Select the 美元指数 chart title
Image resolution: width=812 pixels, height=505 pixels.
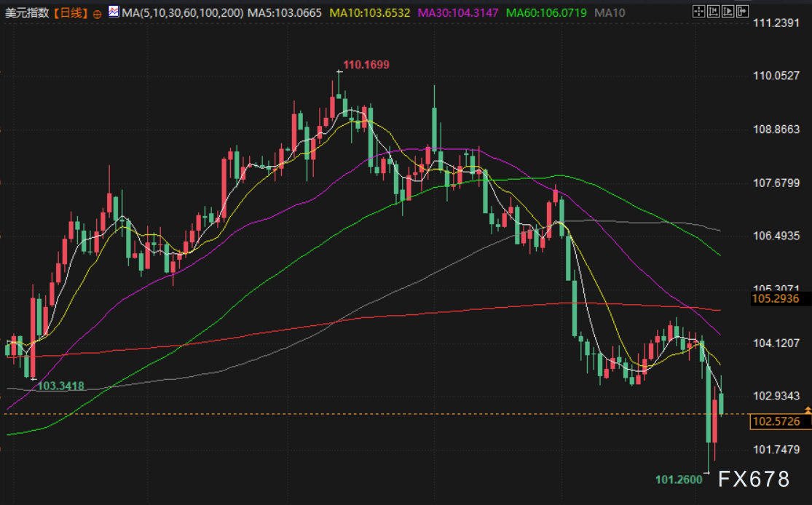pos(26,12)
